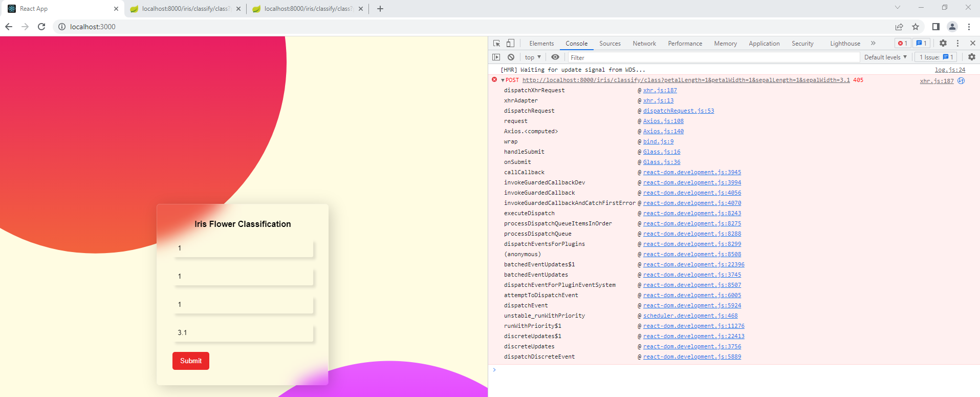
Task: Switch to the third localhost:8000 browser tab
Action: [x=307, y=9]
